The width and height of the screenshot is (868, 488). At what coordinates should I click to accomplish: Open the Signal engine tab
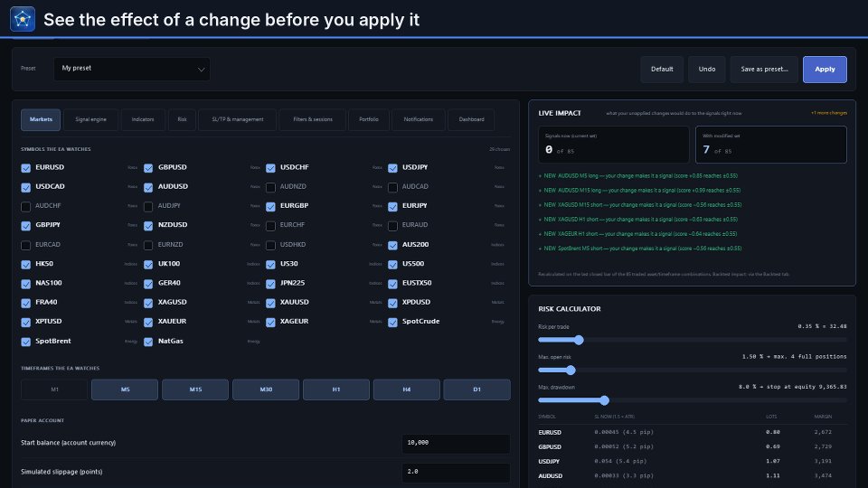[90, 119]
